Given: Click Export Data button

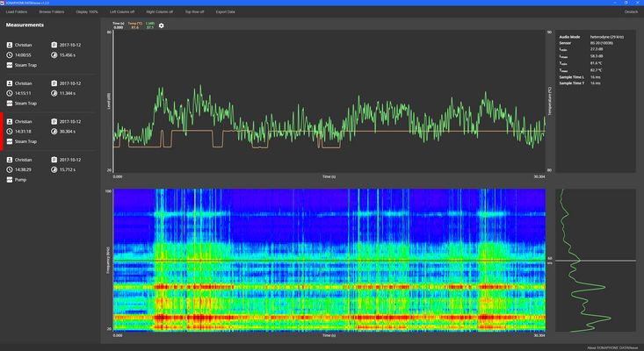Looking at the screenshot, I should (x=226, y=12).
